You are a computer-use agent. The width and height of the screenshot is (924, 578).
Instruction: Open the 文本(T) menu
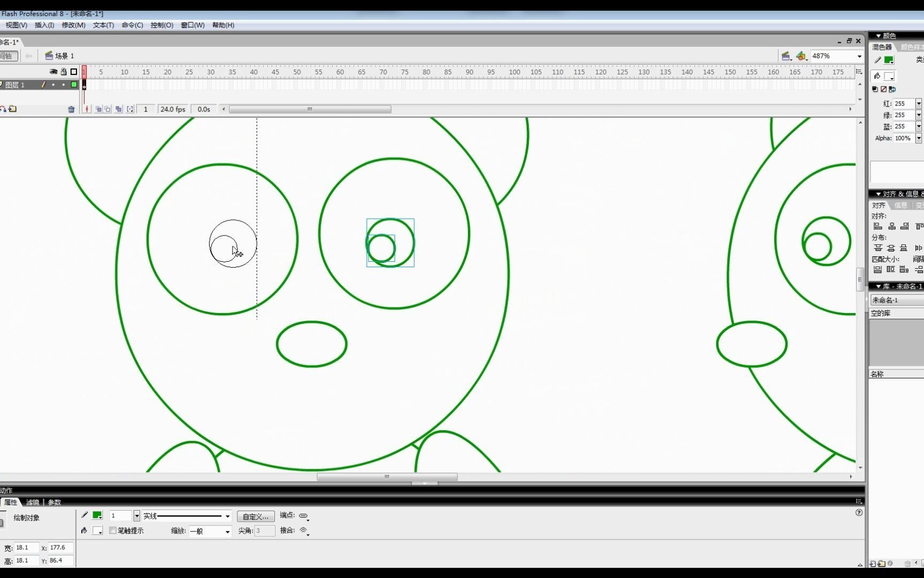click(103, 25)
